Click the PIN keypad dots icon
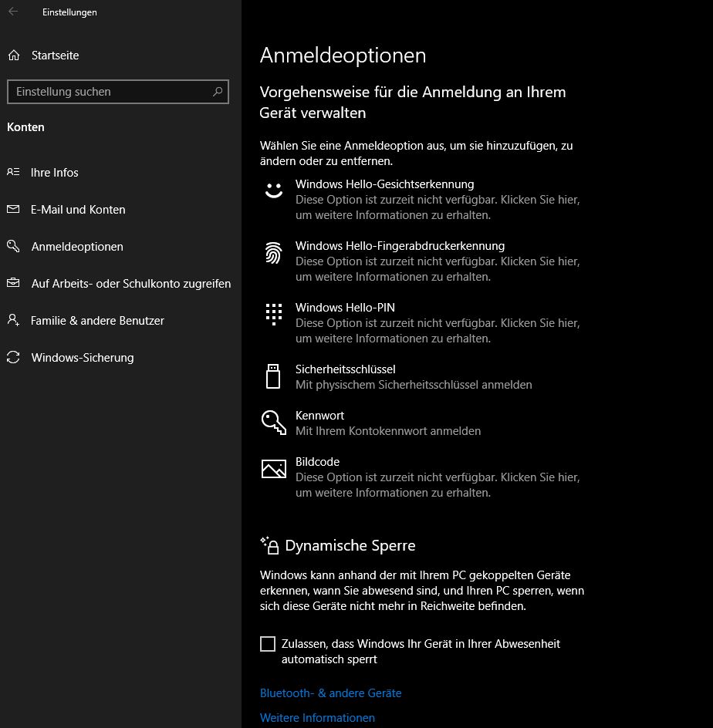 click(274, 315)
